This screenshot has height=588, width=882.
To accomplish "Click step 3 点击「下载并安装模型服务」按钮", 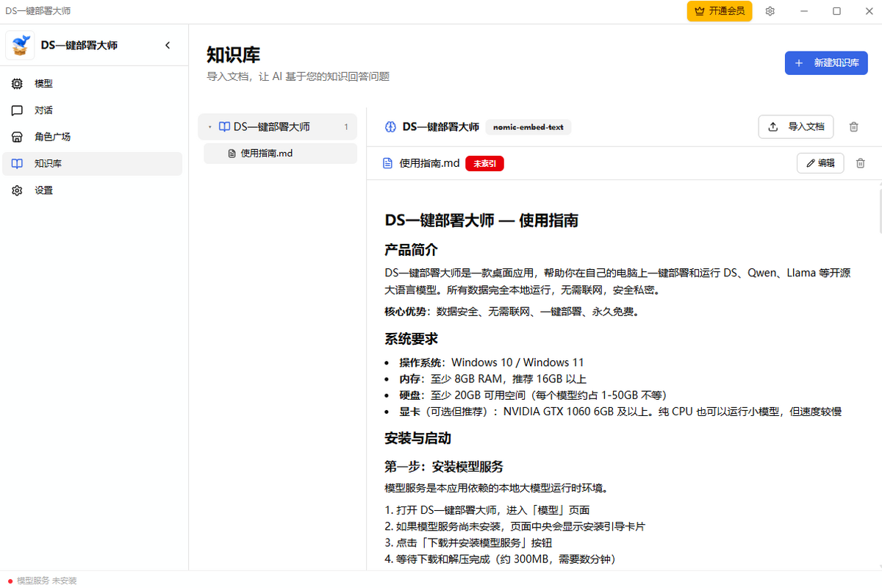I will (x=468, y=542).
